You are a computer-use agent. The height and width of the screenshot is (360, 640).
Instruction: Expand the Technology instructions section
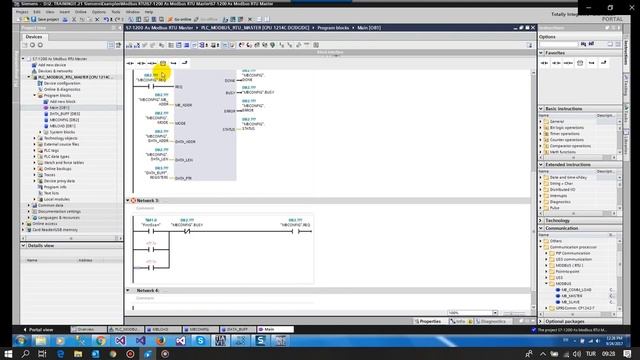[x=541, y=220]
